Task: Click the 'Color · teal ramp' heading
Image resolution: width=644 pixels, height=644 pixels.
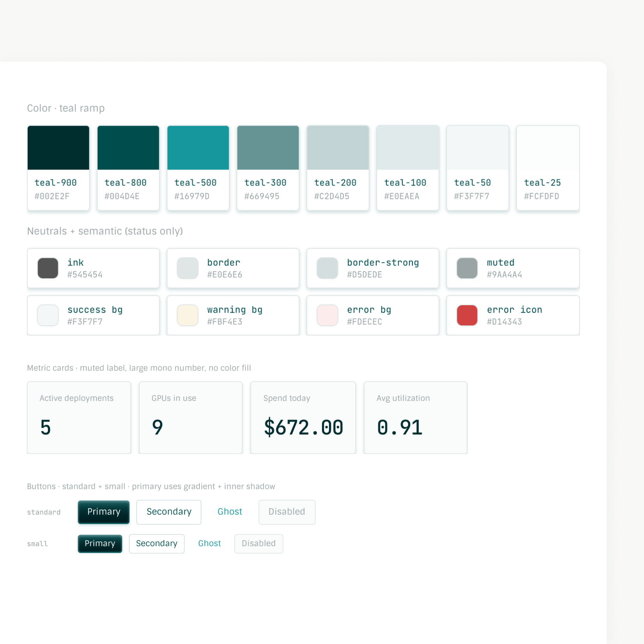Action: point(66,108)
